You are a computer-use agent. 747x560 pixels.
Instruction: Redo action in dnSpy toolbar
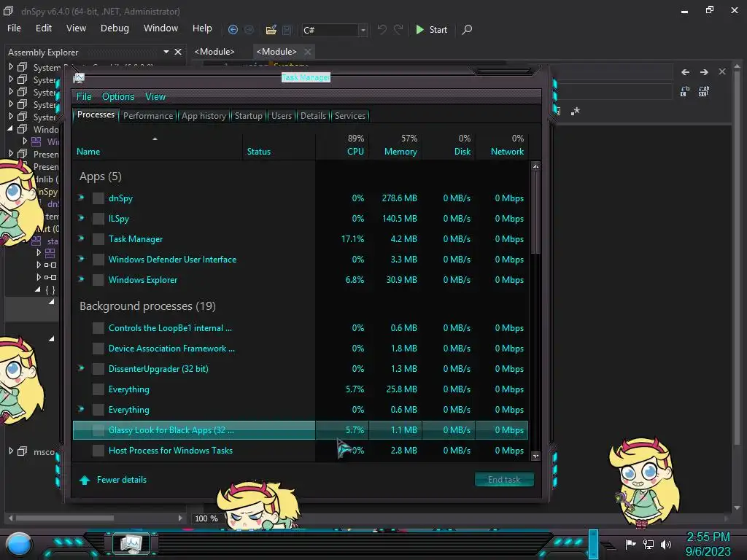(398, 29)
